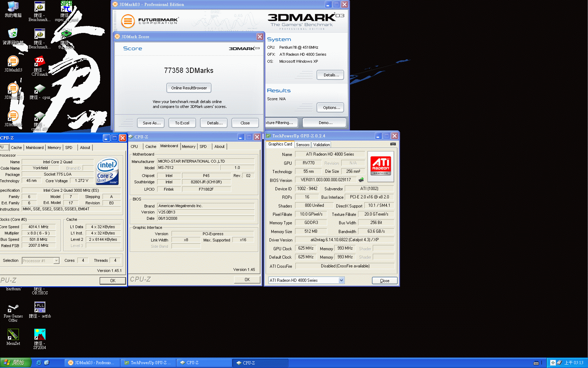Select the Graphics Card tab in GPU-Z
588x368 pixels.
click(x=280, y=144)
